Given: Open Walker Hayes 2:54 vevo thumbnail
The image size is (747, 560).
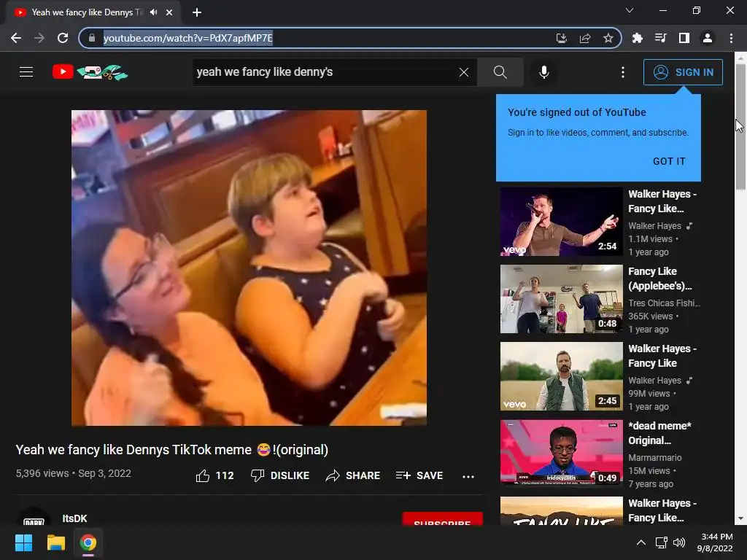Looking at the screenshot, I should (561, 222).
